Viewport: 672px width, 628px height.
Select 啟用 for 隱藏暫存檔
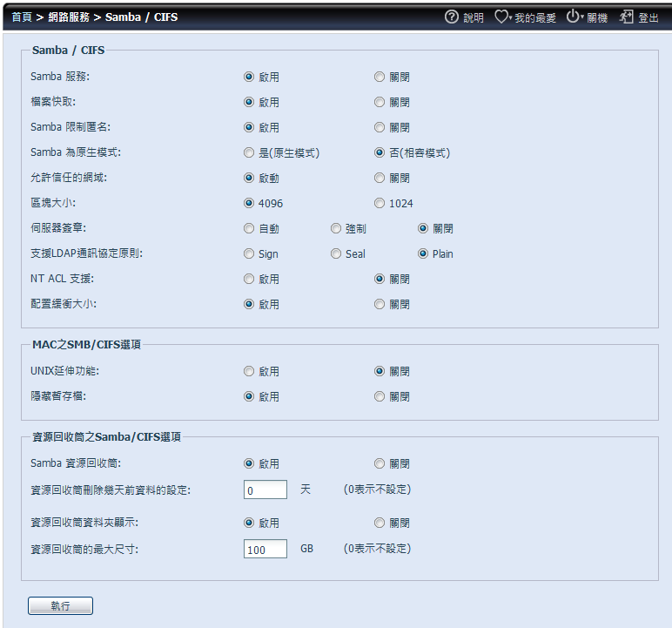(249, 396)
